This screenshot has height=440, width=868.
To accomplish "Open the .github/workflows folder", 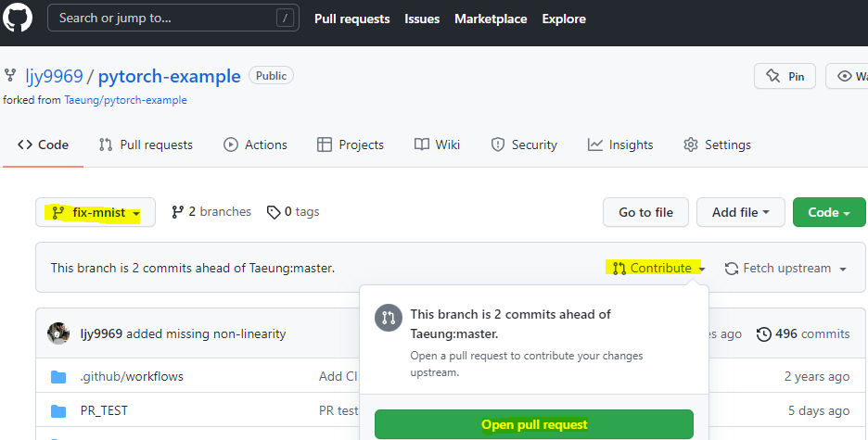I will point(132,376).
